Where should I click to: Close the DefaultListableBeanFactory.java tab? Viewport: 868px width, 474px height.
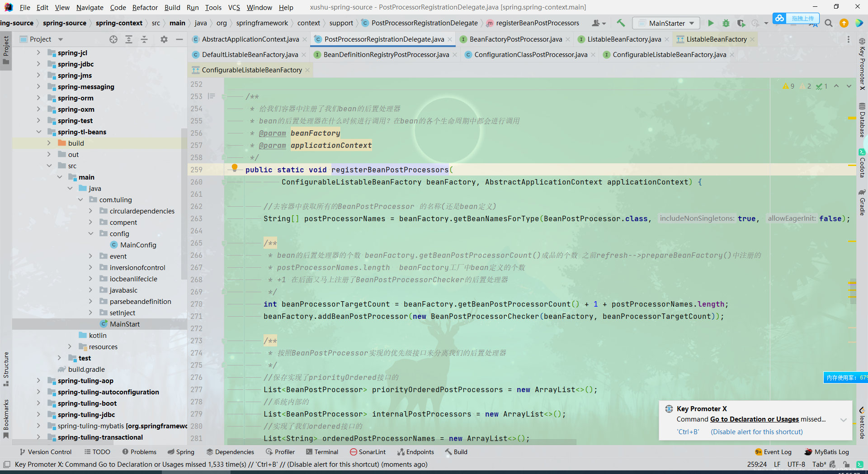pyautogui.click(x=304, y=55)
